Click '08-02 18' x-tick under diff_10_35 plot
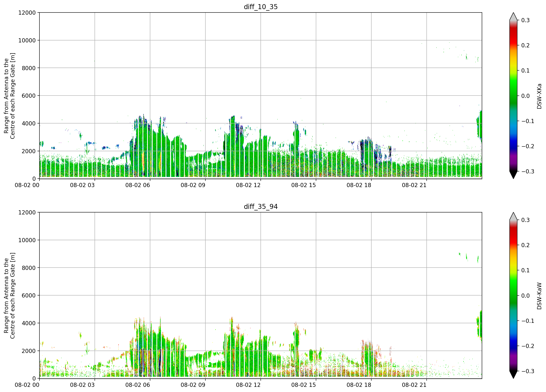 coord(359,185)
